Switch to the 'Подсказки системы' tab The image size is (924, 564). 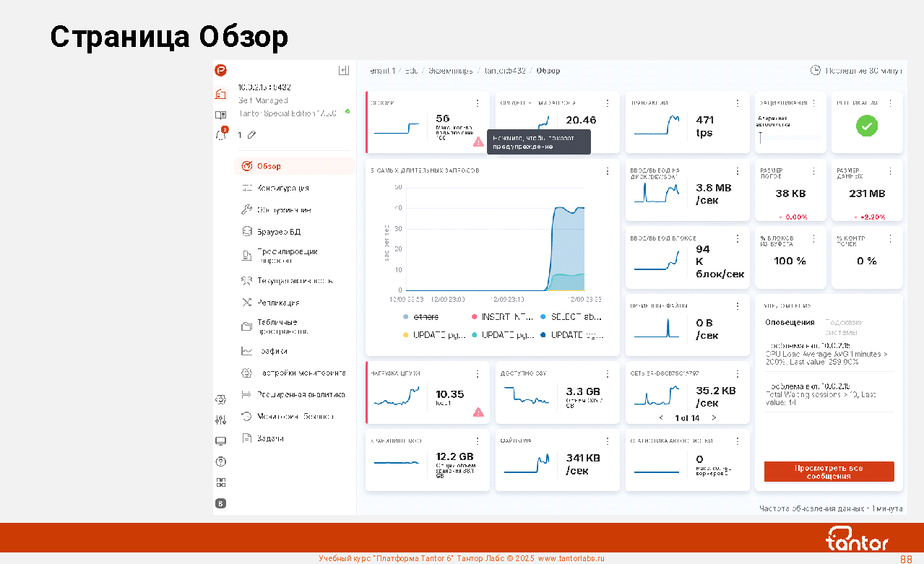coord(843,327)
